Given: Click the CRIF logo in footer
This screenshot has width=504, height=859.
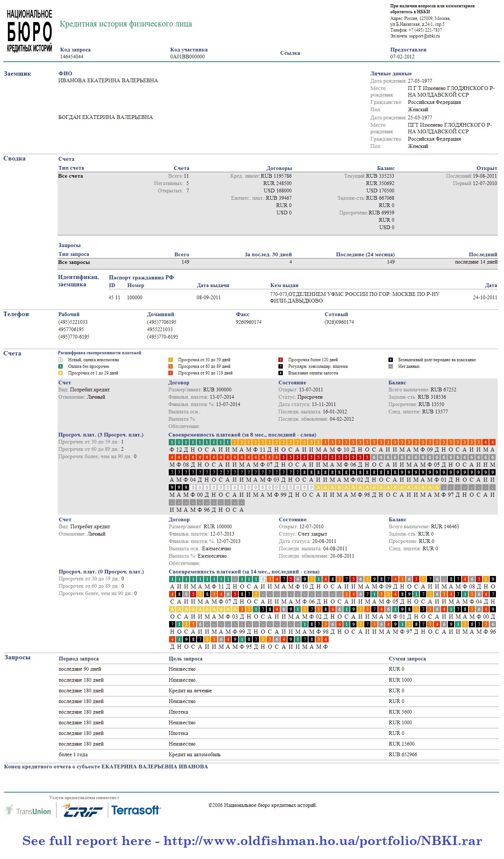Looking at the screenshot, I should point(82,811).
